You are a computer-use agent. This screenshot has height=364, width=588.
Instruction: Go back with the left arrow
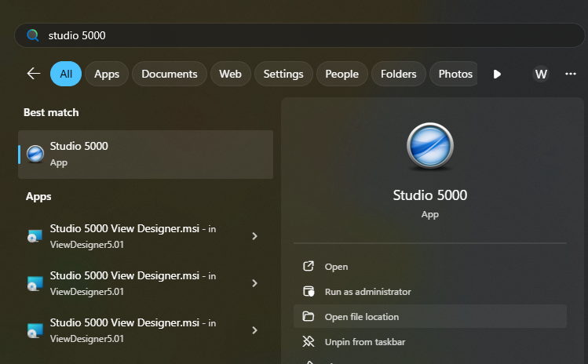[x=34, y=74]
